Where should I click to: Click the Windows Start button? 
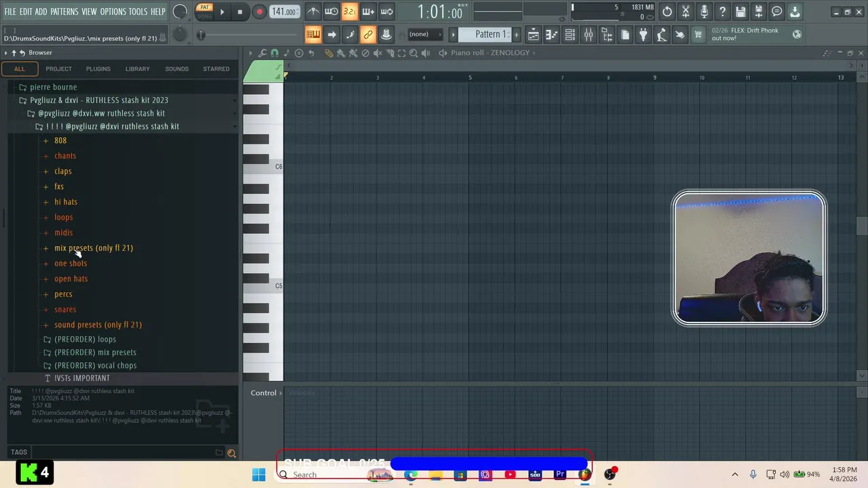click(259, 474)
